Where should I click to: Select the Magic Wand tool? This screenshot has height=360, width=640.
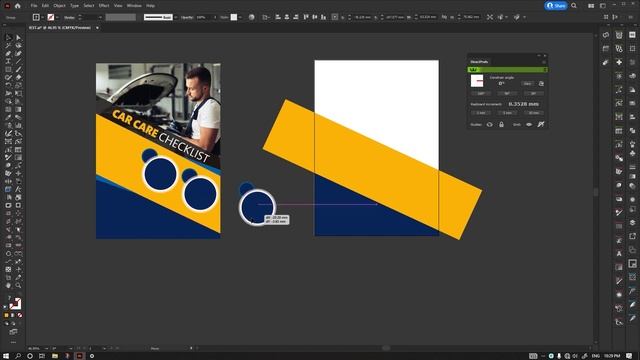pos(8,45)
